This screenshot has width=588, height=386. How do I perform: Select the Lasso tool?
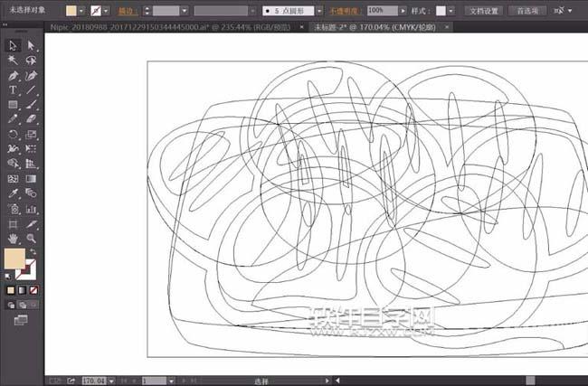pyautogui.click(x=31, y=61)
